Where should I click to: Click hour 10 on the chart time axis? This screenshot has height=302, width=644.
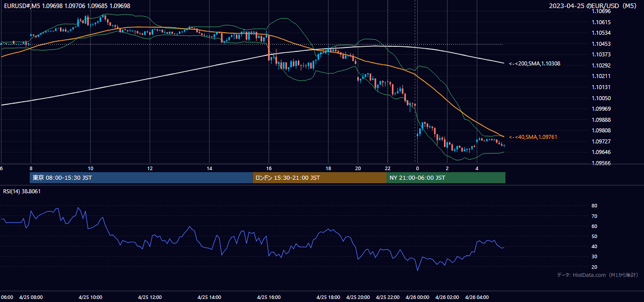(90, 168)
